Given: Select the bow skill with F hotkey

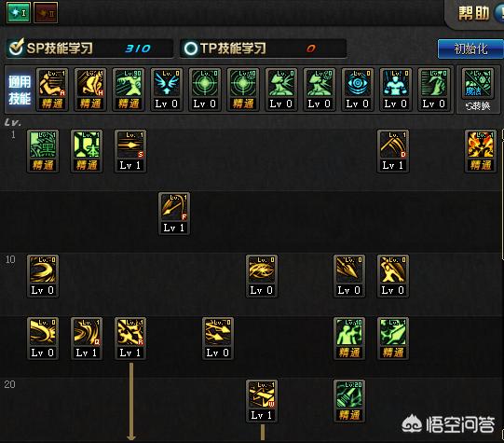Looking at the screenshot, I should click(x=174, y=214).
